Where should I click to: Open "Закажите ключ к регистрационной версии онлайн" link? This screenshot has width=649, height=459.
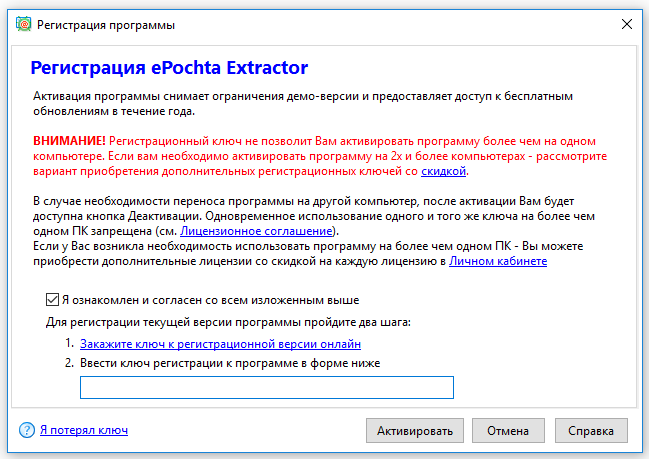pyautogui.click(x=220, y=344)
